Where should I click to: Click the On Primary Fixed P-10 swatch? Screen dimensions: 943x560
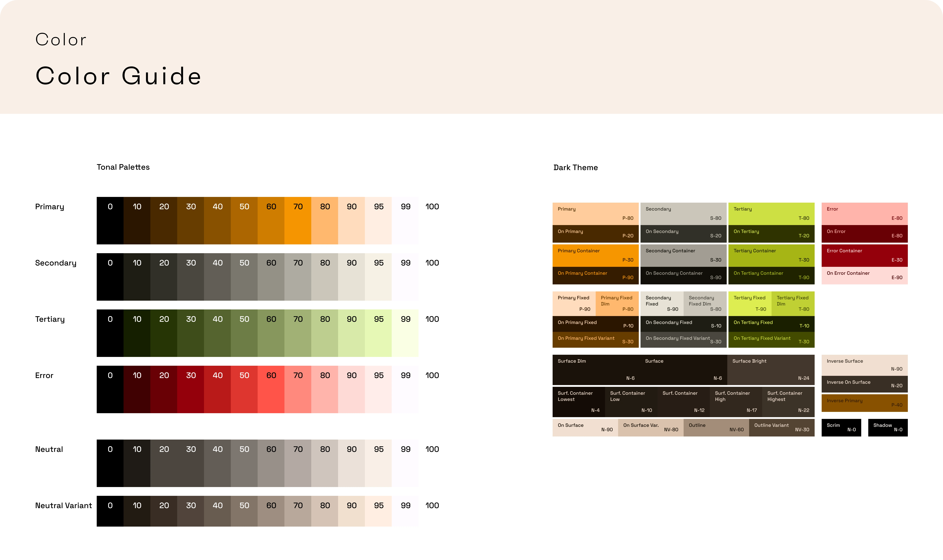click(595, 324)
